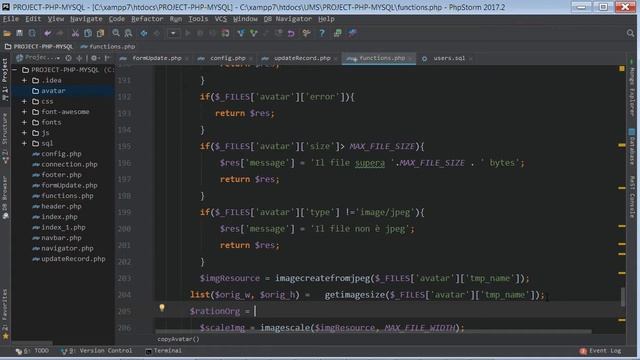This screenshot has height=360, width=640.
Task: Open Settings via wrench toolbar icon
Action: coord(306,33)
